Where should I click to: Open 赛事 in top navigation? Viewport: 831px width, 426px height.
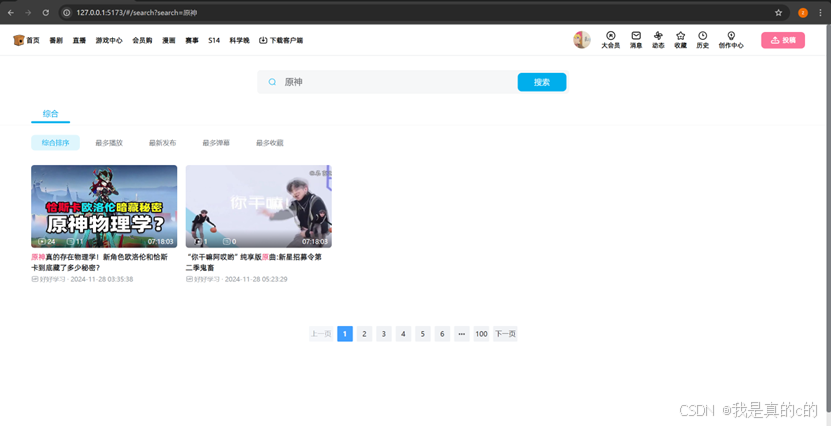pos(192,40)
